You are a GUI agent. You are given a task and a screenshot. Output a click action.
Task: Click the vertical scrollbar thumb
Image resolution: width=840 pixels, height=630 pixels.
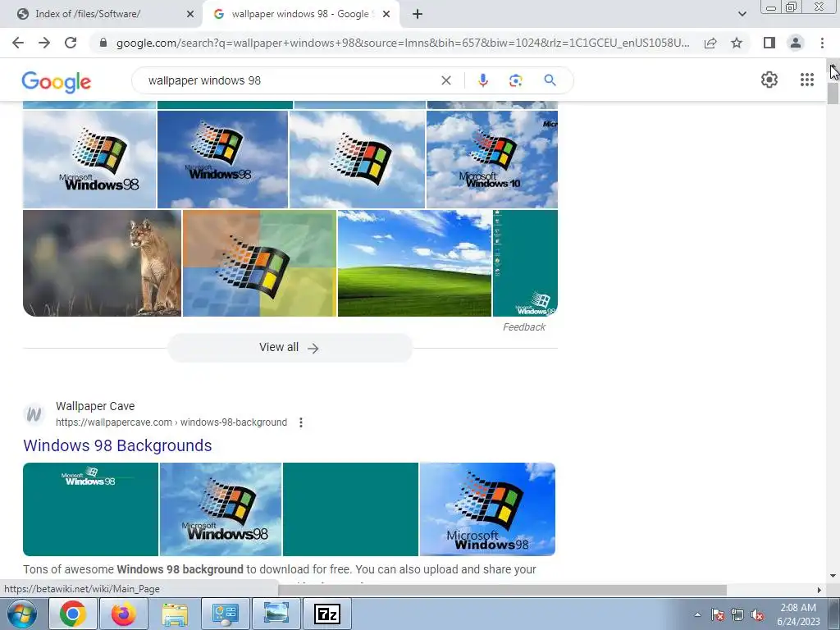(833, 92)
